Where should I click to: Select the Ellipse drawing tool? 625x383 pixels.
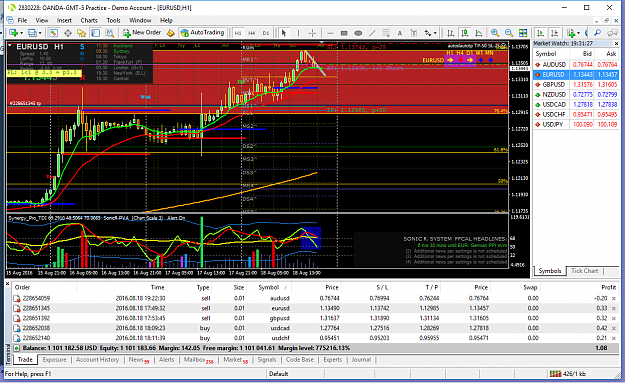click(x=358, y=33)
